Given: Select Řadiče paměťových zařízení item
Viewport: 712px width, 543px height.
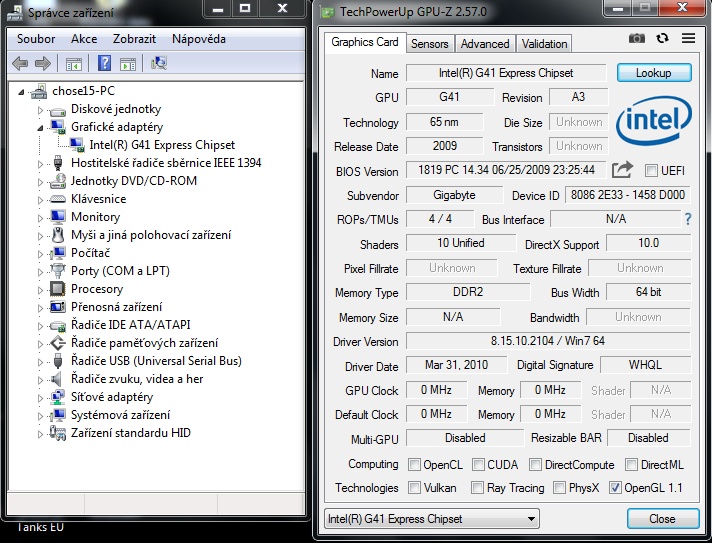Looking at the screenshot, I should [x=144, y=343].
